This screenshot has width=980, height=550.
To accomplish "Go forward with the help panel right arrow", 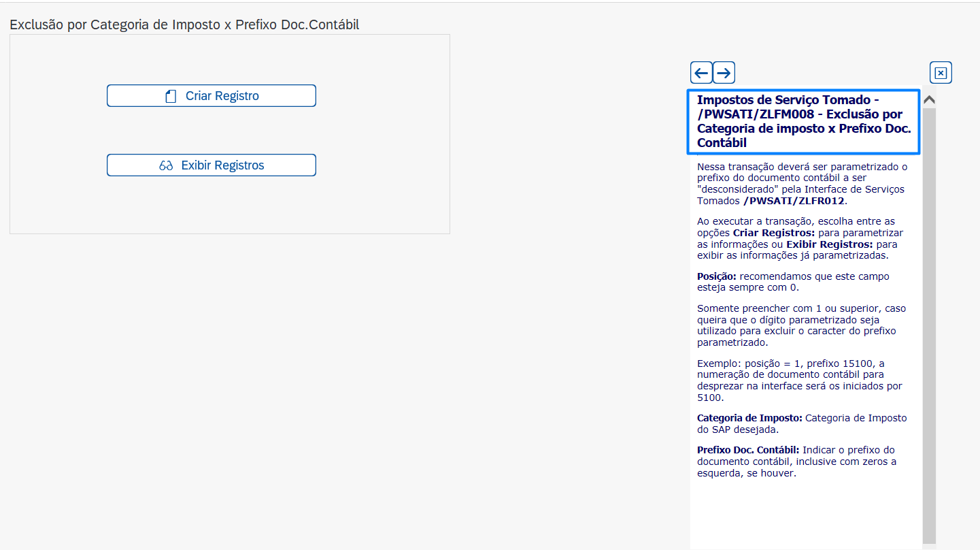I will click(x=724, y=73).
